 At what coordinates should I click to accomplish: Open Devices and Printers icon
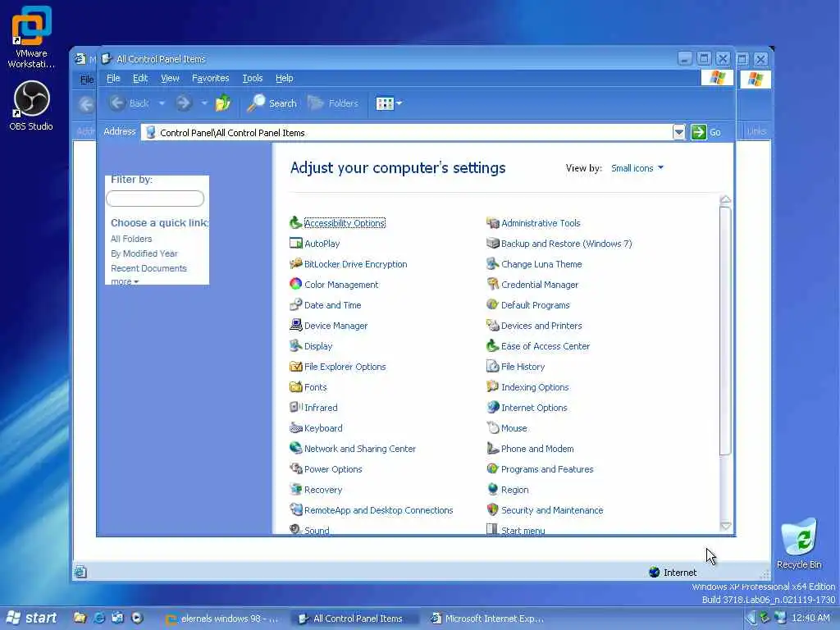[x=492, y=325]
